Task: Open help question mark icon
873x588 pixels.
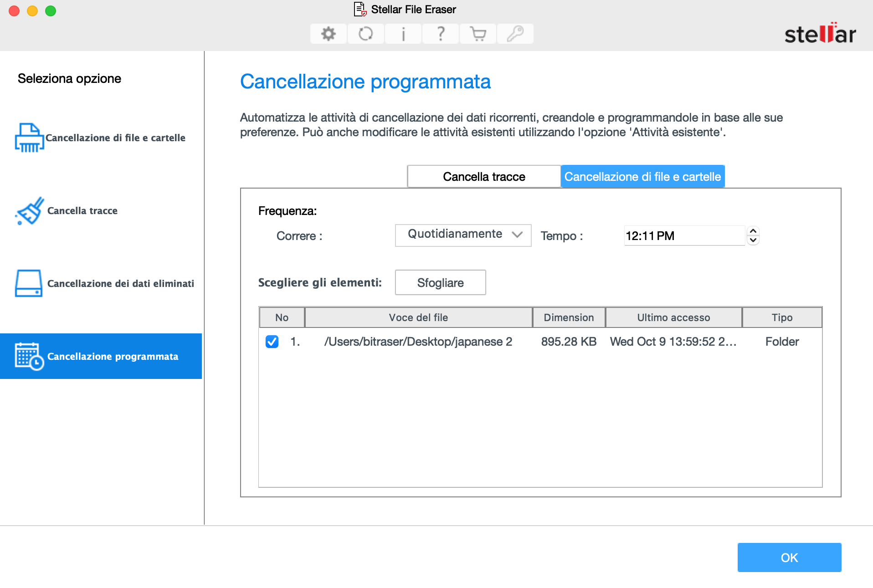Action: pos(440,34)
